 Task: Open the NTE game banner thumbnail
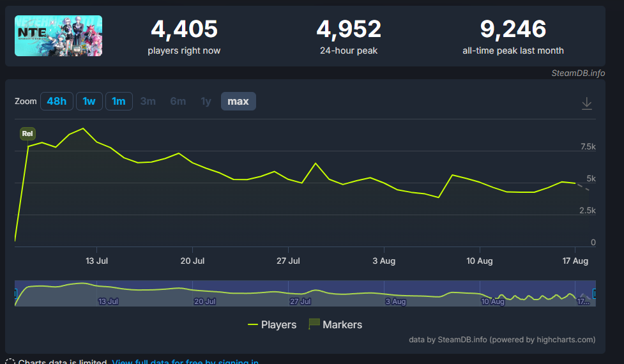coord(59,36)
